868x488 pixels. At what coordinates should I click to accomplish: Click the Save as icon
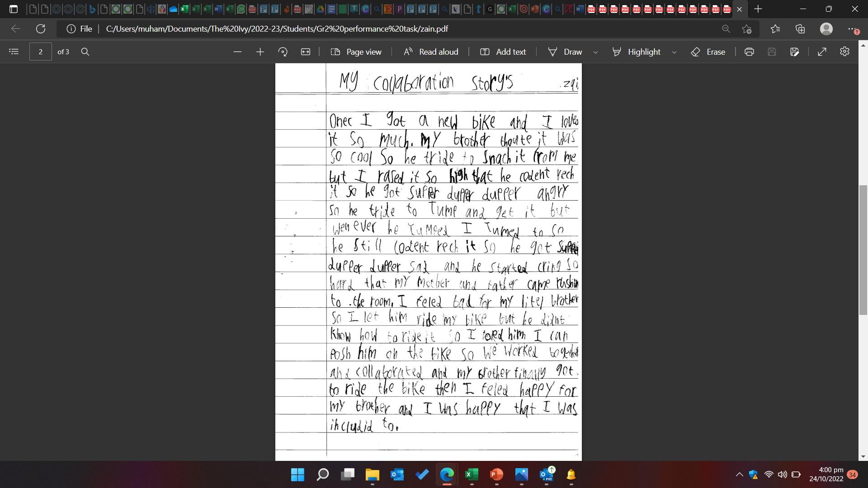pos(794,52)
